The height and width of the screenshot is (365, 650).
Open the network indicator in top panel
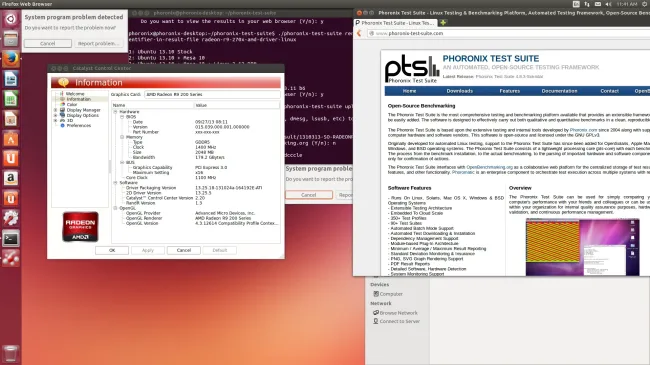(587, 4)
